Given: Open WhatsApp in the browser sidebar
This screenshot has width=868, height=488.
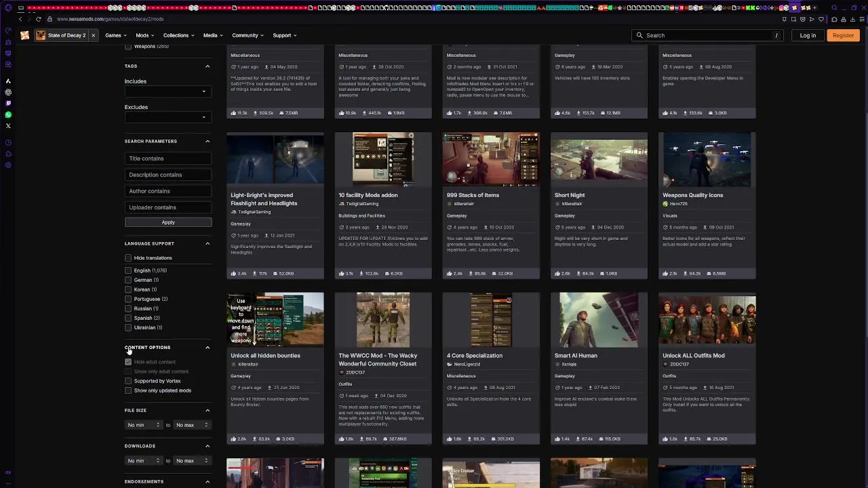Looking at the screenshot, I should tap(8, 115).
